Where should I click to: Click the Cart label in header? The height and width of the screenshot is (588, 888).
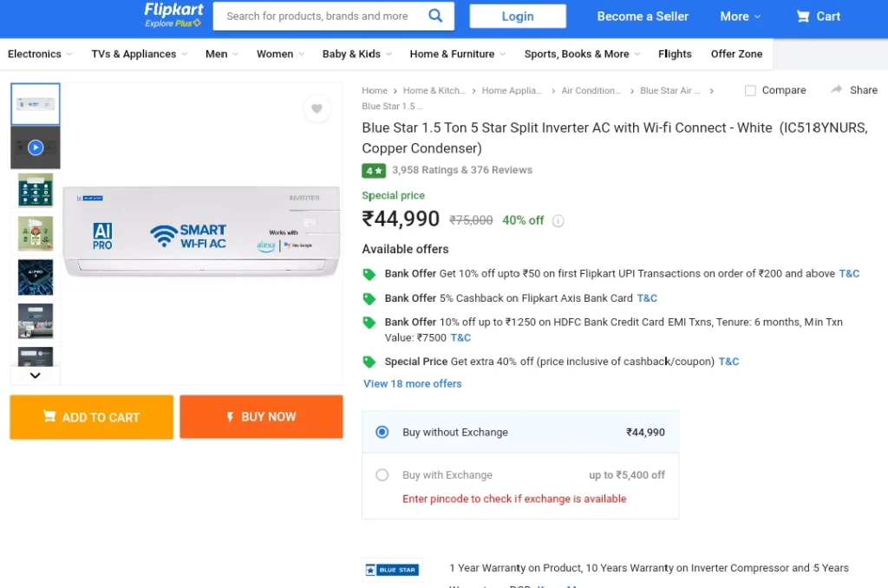pyautogui.click(x=828, y=16)
